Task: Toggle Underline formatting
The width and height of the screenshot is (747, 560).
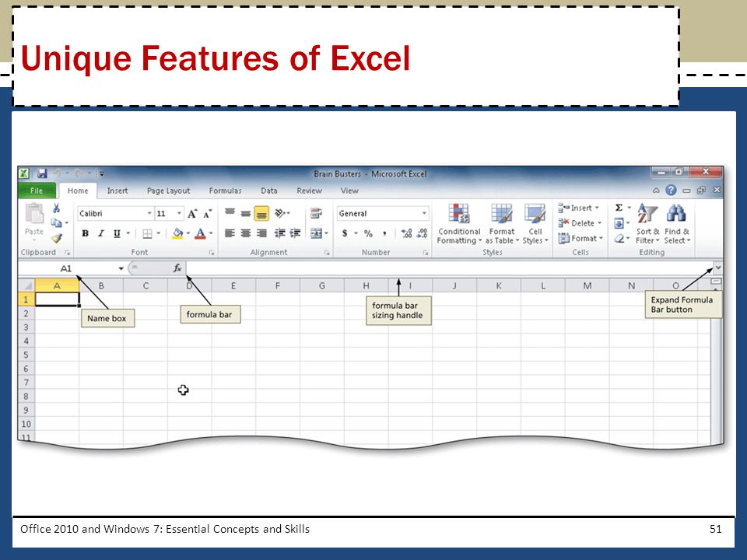Action: tap(117, 233)
